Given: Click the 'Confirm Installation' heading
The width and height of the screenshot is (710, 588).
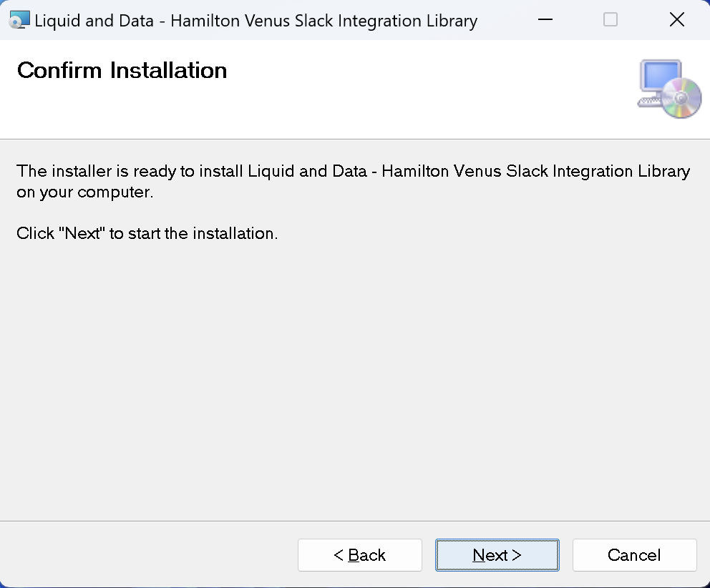Looking at the screenshot, I should coord(122,71).
